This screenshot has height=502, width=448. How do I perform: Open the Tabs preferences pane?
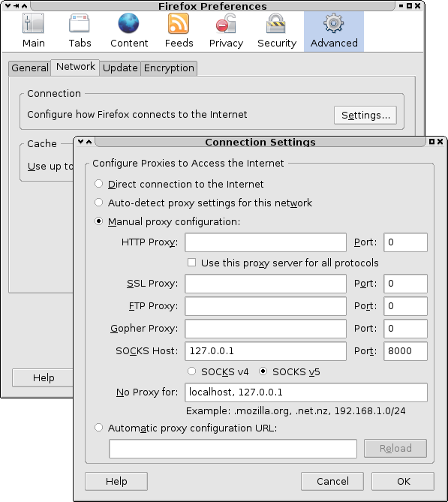click(80, 32)
